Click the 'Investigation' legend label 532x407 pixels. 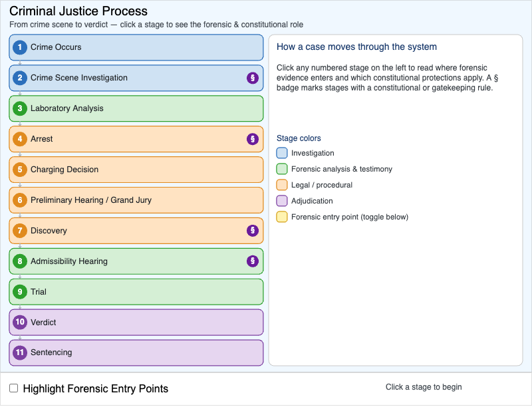click(313, 153)
